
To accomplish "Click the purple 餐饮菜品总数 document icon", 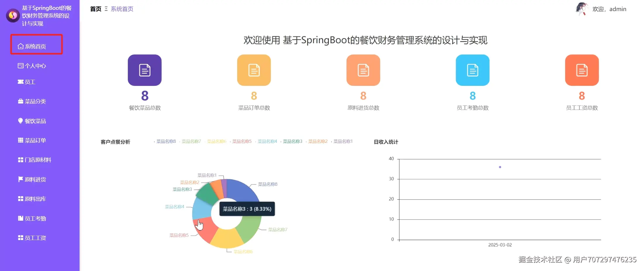I will [x=145, y=70].
